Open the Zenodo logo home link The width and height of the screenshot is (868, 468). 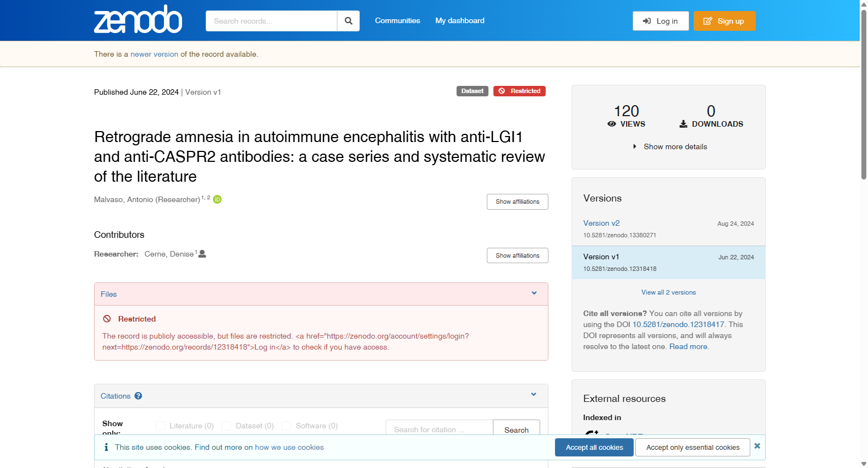click(x=138, y=20)
